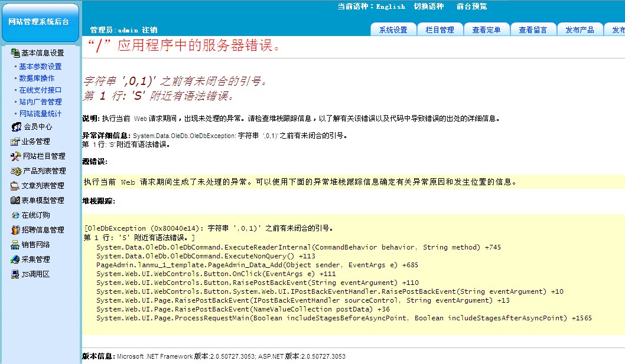Click the 产品列表管理 icon
Screen dimensions: 625x364
click(15, 171)
